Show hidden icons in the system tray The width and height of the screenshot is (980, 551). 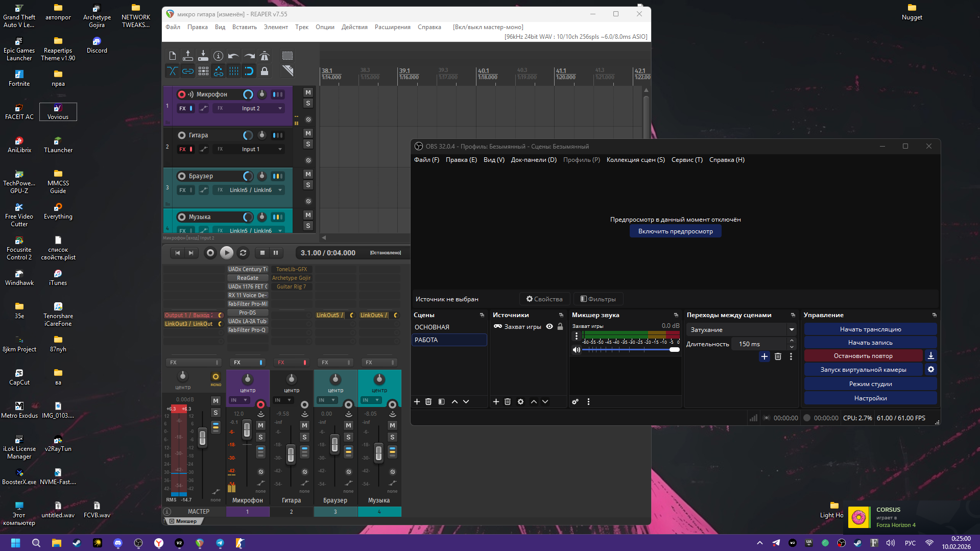(760, 543)
